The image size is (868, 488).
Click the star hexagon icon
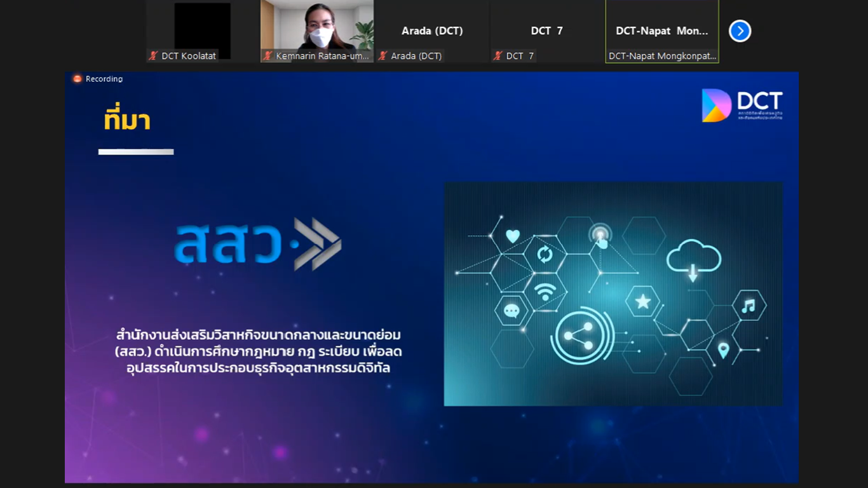coord(642,302)
